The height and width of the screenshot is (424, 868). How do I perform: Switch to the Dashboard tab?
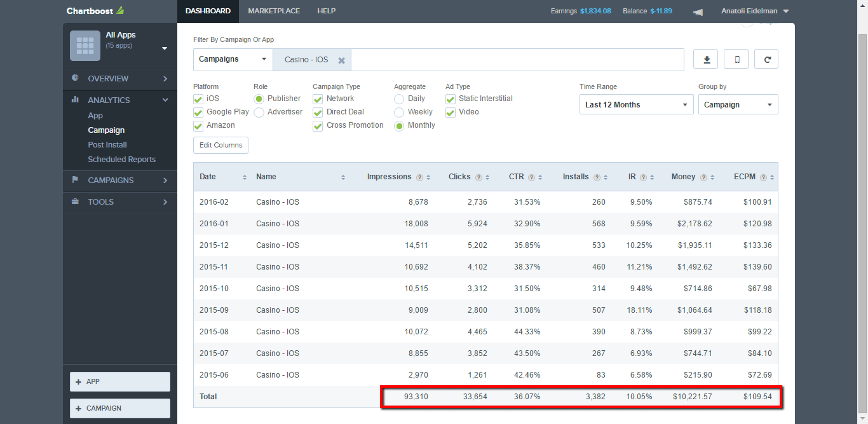point(208,11)
